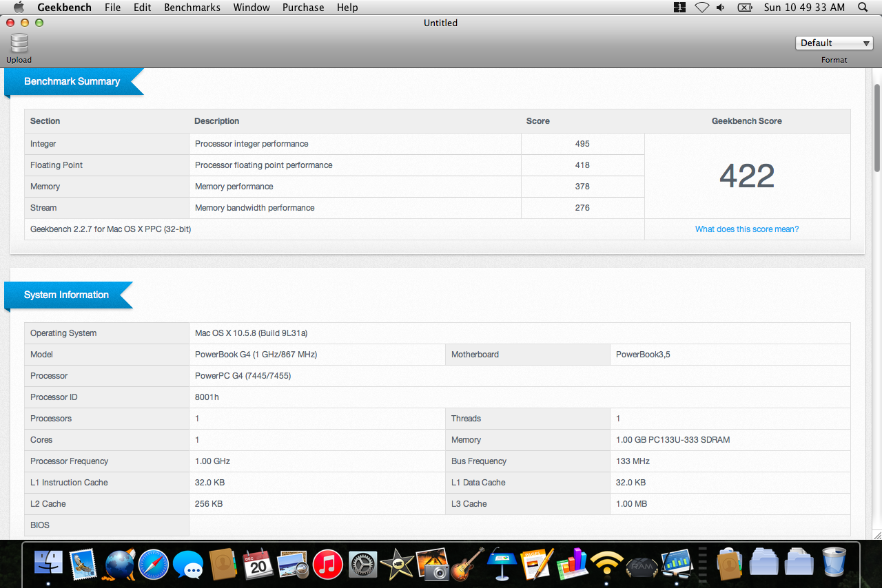Image resolution: width=882 pixels, height=588 pixels.
Task: Click 'What does this score mean?' link
Action: [747, 229]
